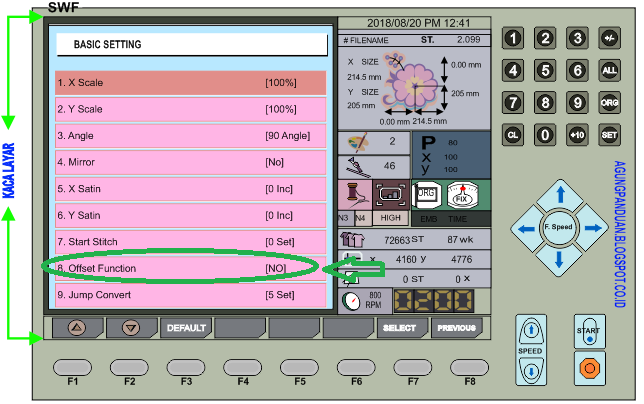Image resolution: width=644 pixels, height=404 pixels.
Task: Tap the number 5 keypad button
Action: tap(545, 70)
